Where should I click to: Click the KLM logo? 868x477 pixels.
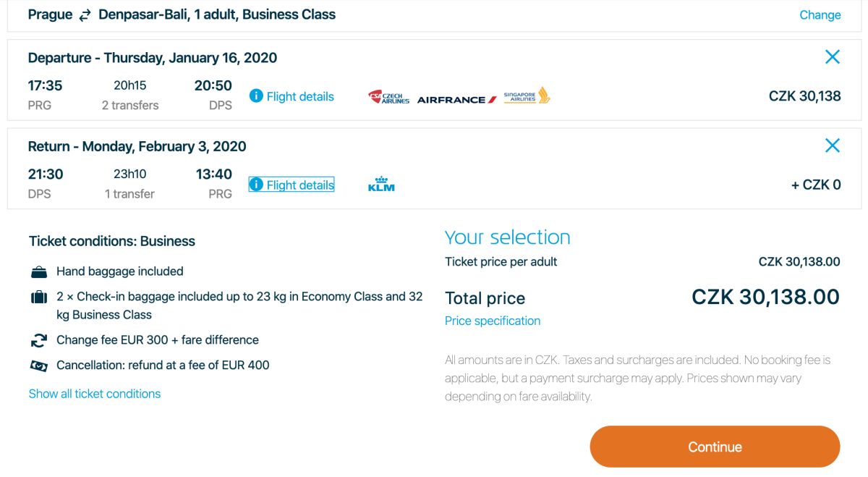tap(381, 185)
